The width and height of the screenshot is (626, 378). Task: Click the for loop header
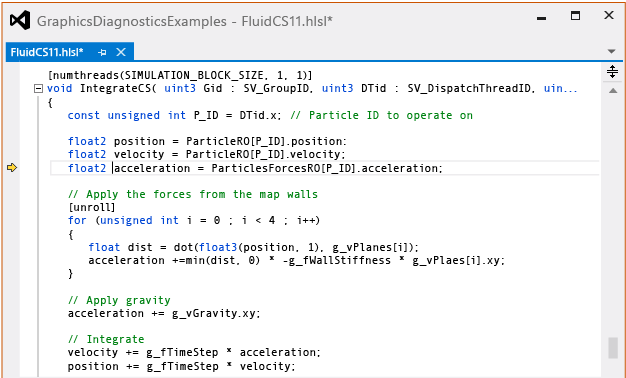click(x=194, y=220)
